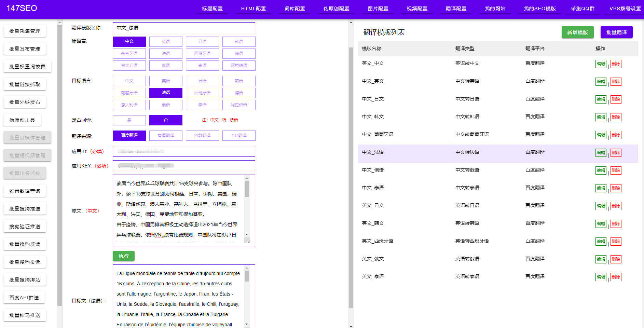Select 法语 as target language
Viewport: 644px width, 328px height.
[166, 93]
